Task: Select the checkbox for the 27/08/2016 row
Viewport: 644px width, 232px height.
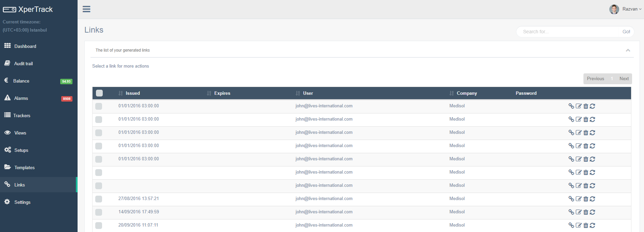Action: click(99, 199)
